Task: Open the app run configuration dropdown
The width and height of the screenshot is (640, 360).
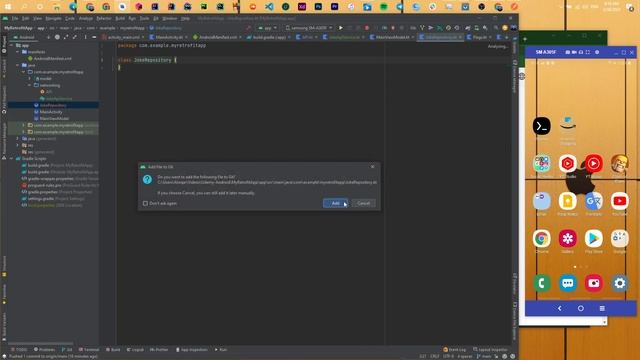Action: (x=267, y=28)
